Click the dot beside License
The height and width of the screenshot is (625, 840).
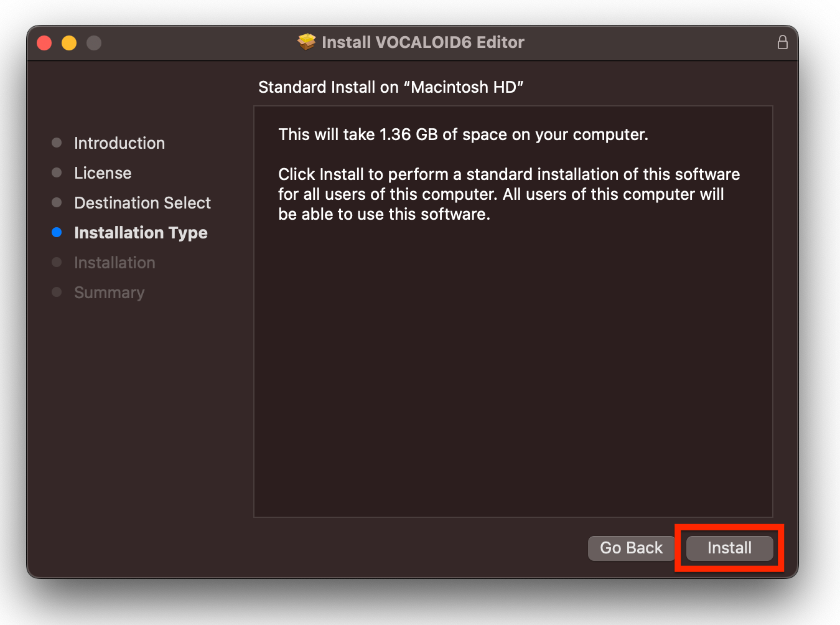point(57,172)
